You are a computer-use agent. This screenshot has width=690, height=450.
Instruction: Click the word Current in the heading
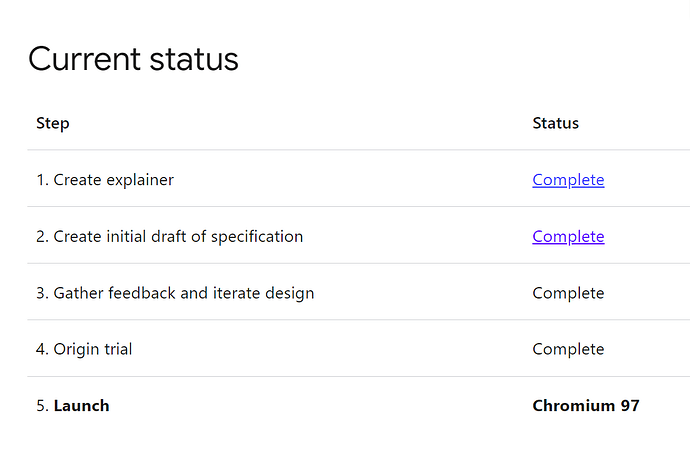[84, 59]
